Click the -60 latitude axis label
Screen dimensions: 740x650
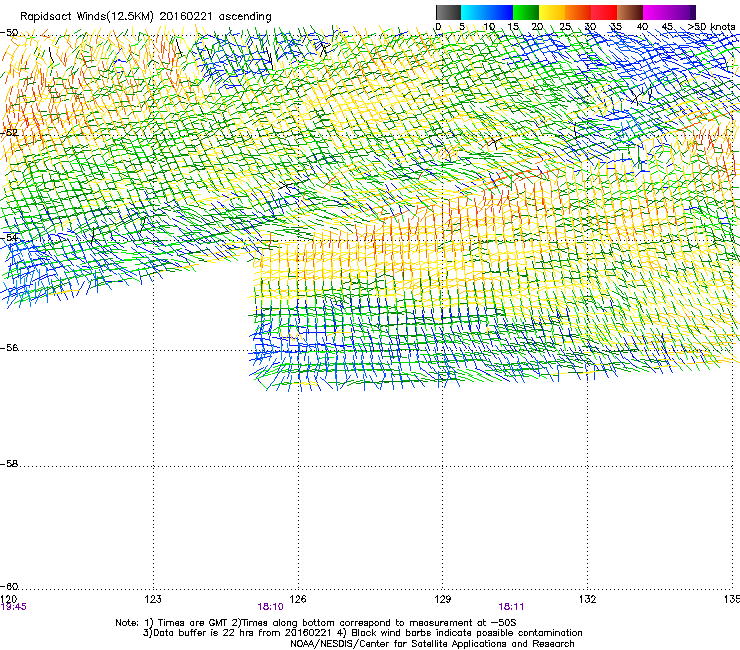click(x=9, y=587)
